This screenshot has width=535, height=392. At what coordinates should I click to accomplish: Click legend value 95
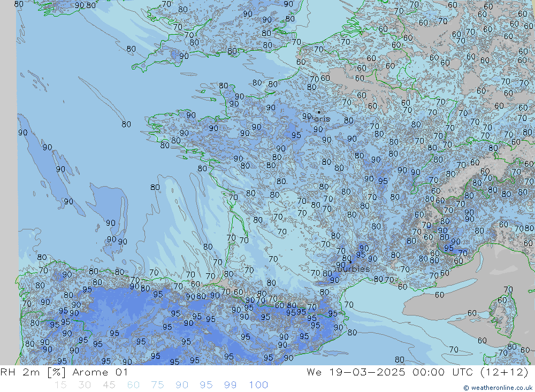(206, 385)
